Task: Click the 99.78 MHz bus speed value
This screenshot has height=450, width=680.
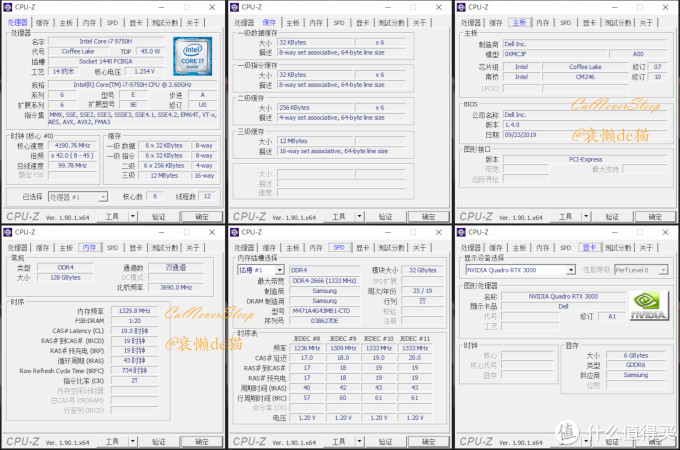Action: [72, 166]
